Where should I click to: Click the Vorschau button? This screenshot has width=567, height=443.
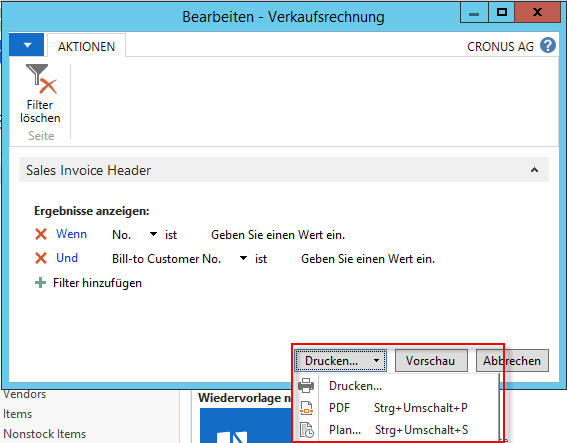431,361
